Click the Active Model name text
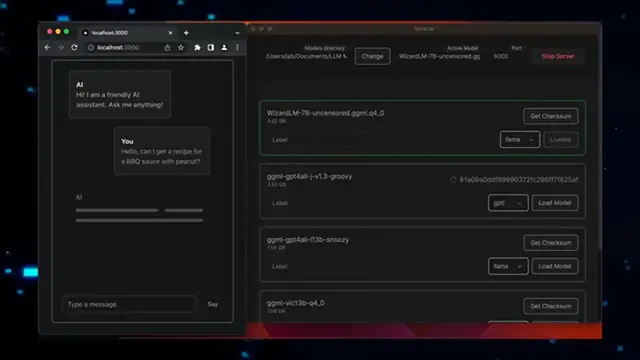This screenshot has width=640, height=360. [x=439, y=56]
